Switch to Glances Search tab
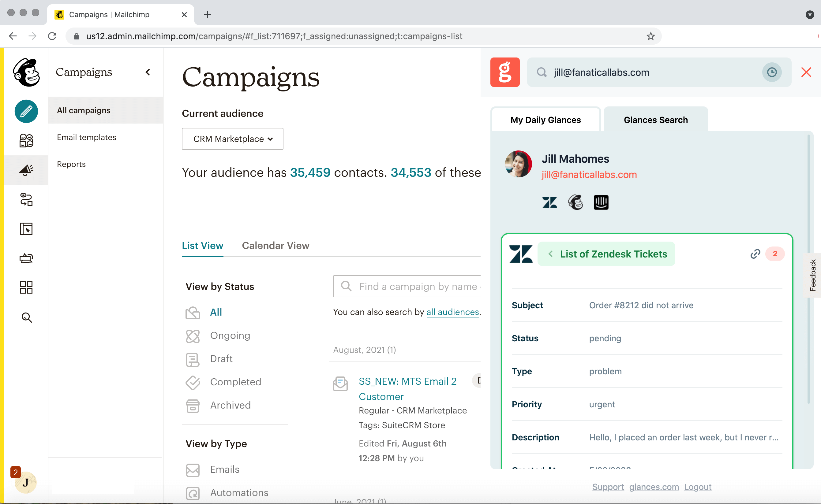 click(x=655, y=120)
